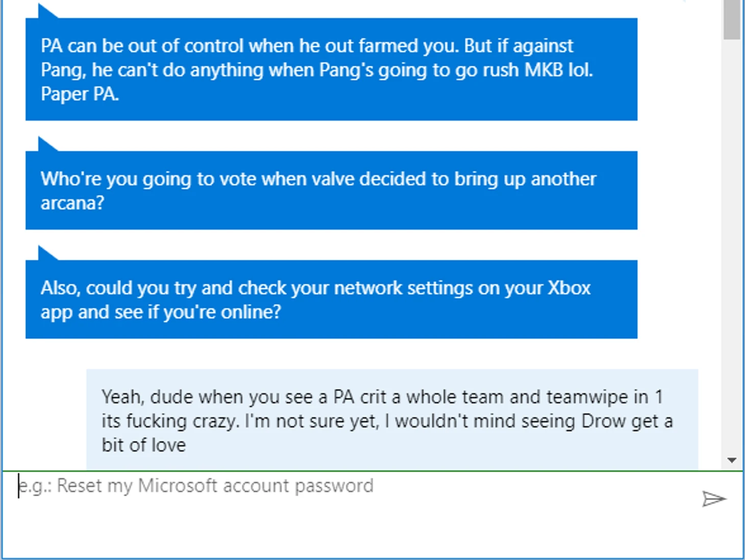Viewport: 745px width, 560px height.
Task: Click the scroll down arrow in chat
Action: click(x=732, y=460)
